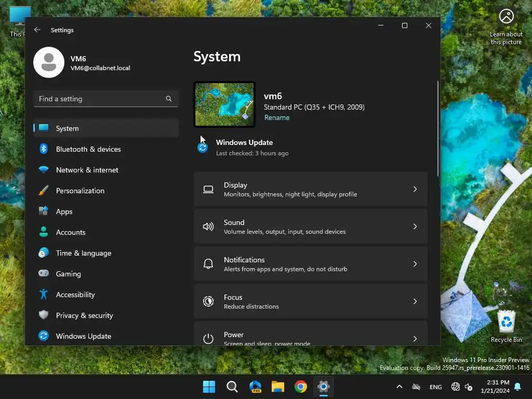This screenshot has width=532, height=399.
Task: Expand Power settings chevron
Action: 415,339
